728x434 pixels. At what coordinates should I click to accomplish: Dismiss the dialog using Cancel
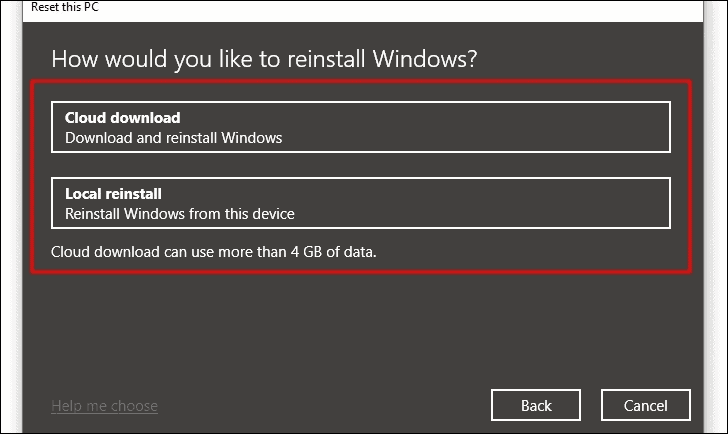[645, 405]
